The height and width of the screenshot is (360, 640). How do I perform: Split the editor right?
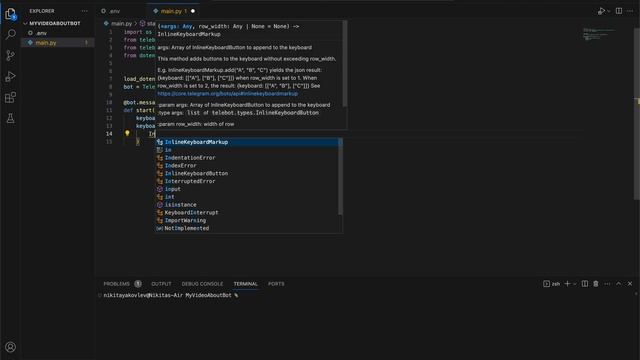619,11
